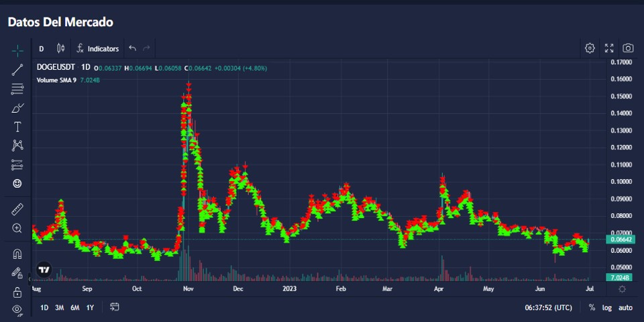
Task: Toggle lock all drawing tools
Action: click(x=17, y=292)
